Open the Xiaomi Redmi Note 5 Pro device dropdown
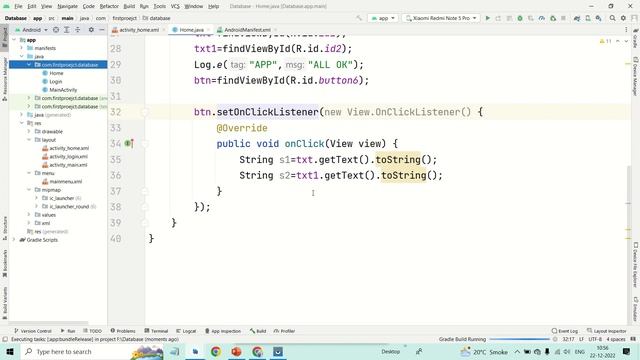The width and height of the screenshot is (640, 360). [x=441, y=18]
